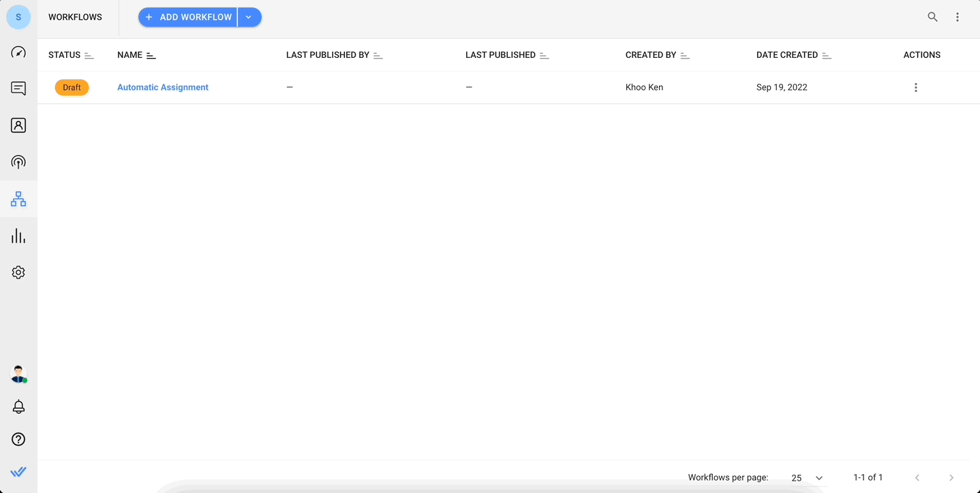Click the Sep 19, 2022 date cell

782,87
